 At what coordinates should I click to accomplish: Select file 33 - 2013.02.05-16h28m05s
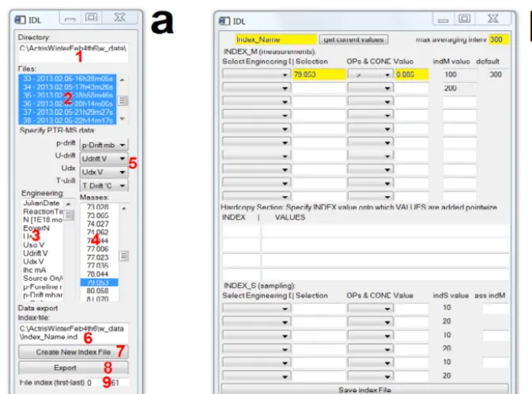pyautogui.click(x=67, y=78)
